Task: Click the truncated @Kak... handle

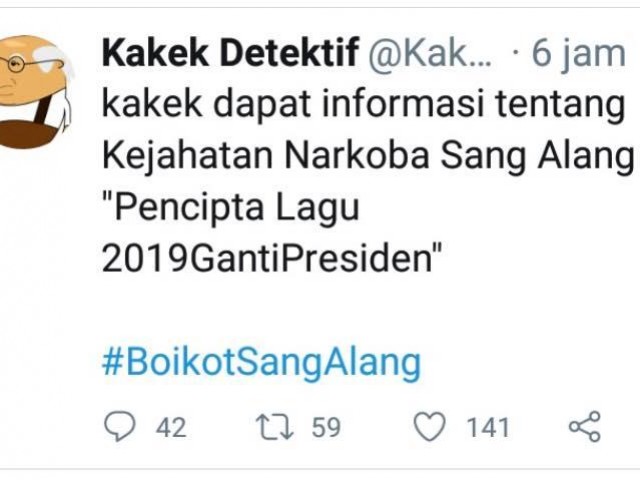Action: [431, 54]
